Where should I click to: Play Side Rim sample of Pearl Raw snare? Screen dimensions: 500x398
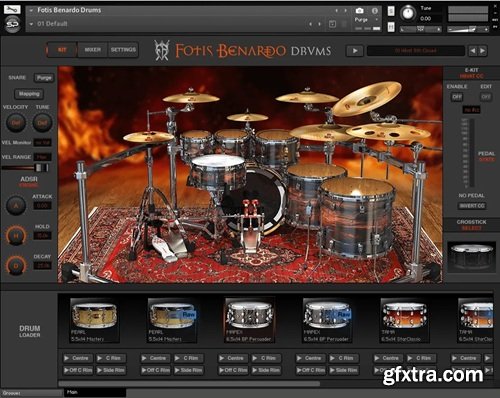[x=188, y=370]
